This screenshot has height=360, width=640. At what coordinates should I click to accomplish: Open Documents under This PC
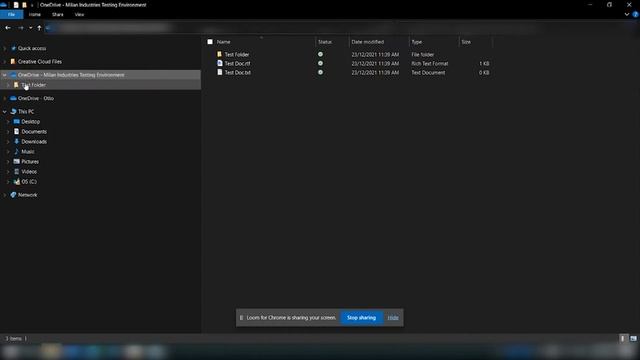pyautogui.click(x=34, y=131)
